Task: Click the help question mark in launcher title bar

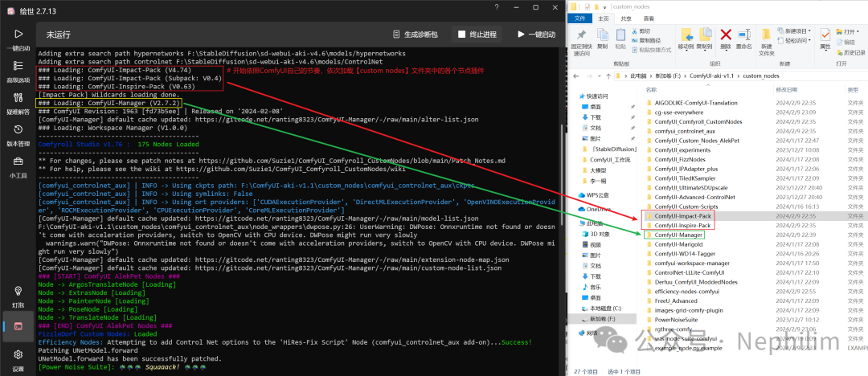Action: click(x=497, y=7)
